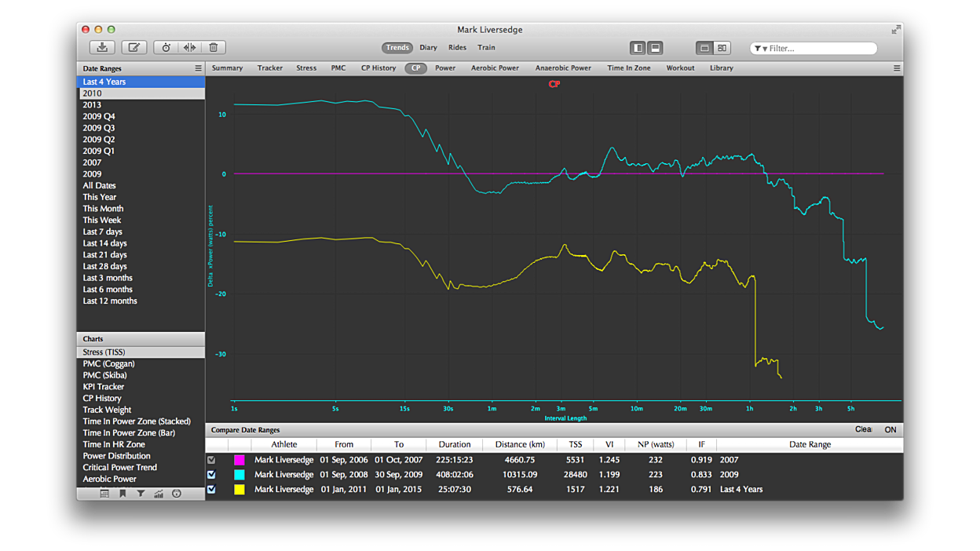980x551 pixels.
Task: Clear the compare date ranges list
Action: pos(863,429)
